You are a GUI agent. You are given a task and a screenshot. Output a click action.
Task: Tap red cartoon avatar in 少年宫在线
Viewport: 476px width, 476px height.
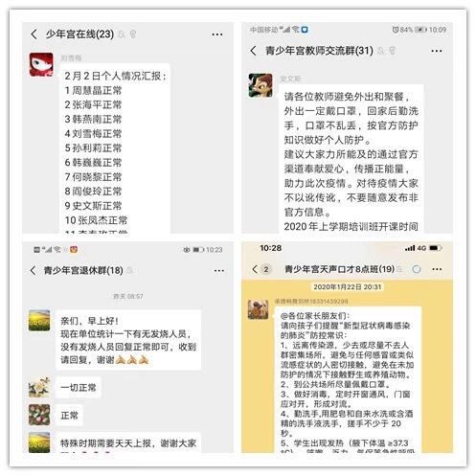click(41, 65)
